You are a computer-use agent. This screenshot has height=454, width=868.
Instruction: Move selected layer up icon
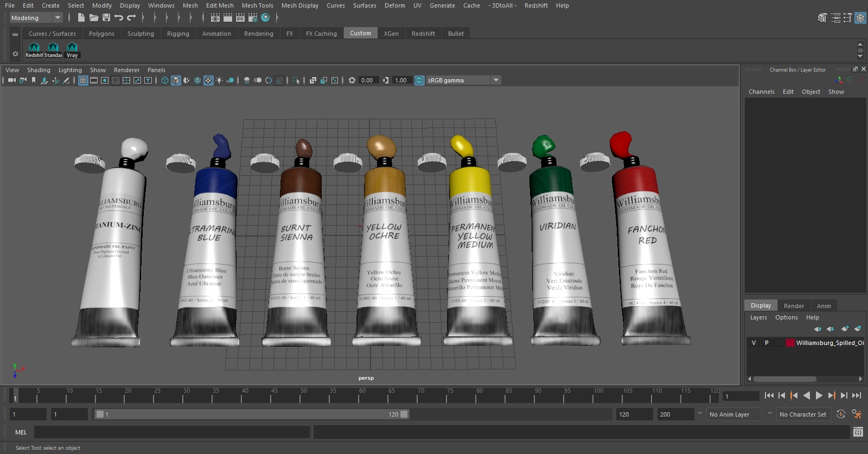coord(818,328)
